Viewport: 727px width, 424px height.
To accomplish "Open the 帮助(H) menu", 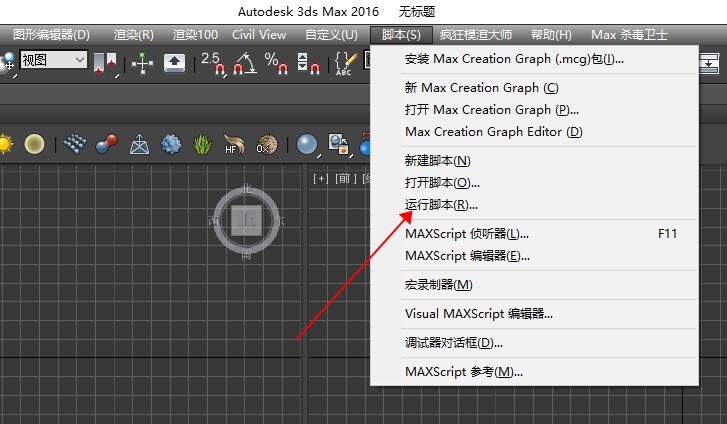I will pos(551,35).
